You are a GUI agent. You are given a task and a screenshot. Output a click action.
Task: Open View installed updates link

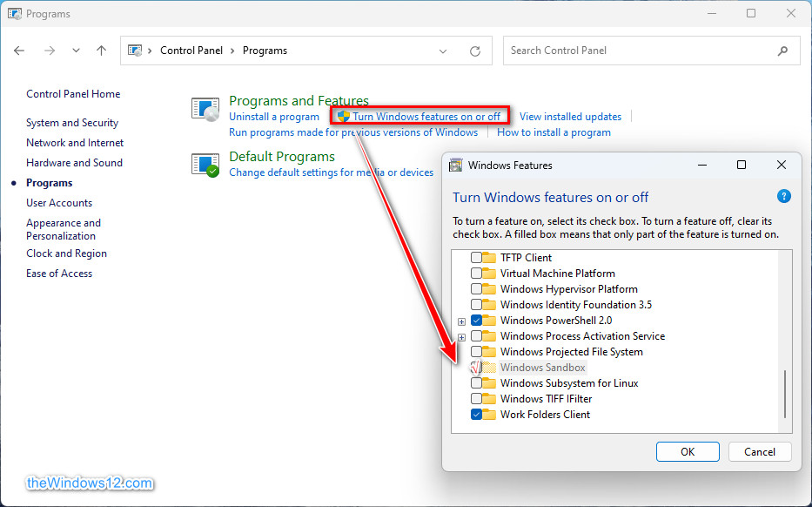(x=570, y=117)
